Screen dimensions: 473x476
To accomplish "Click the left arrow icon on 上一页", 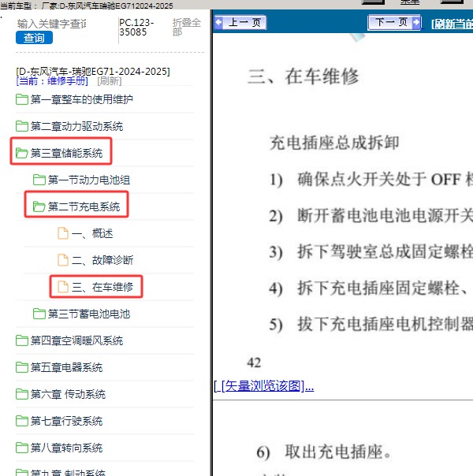I will (218, 23).
